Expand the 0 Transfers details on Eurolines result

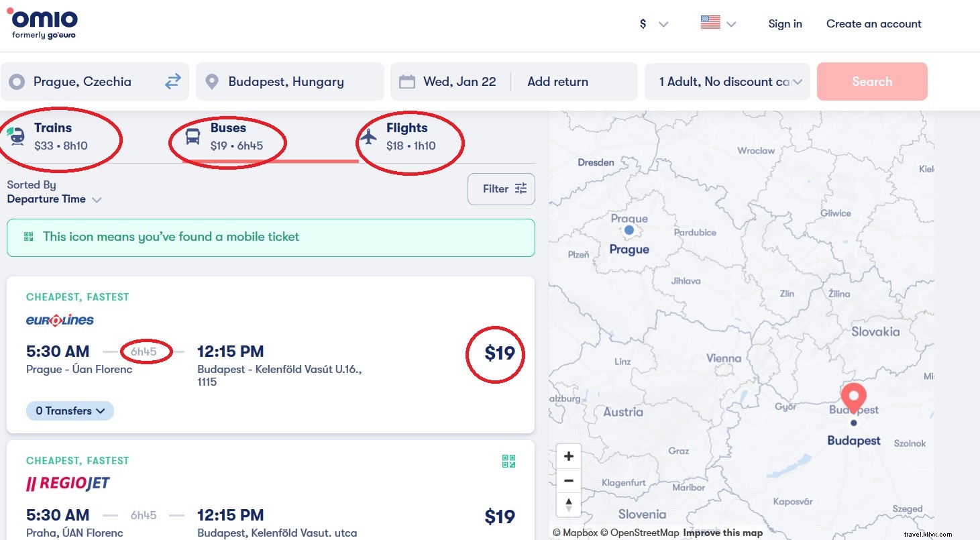point(69,411)
